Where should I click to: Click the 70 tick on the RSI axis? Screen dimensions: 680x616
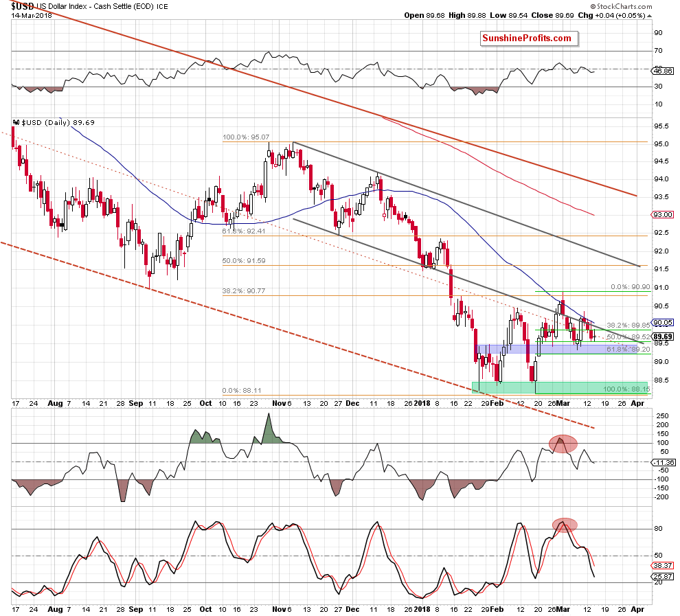658,51
